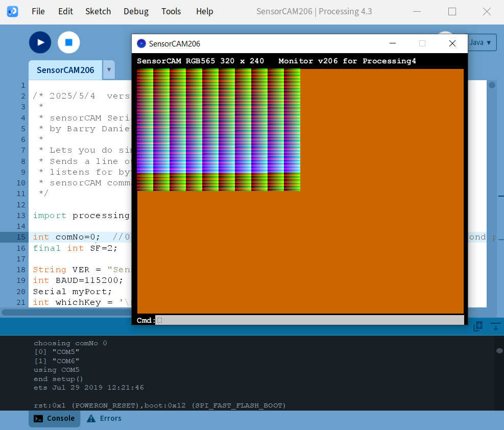Open the Tools menu
This screenshot has height=430, width=504.
point(171,11)
